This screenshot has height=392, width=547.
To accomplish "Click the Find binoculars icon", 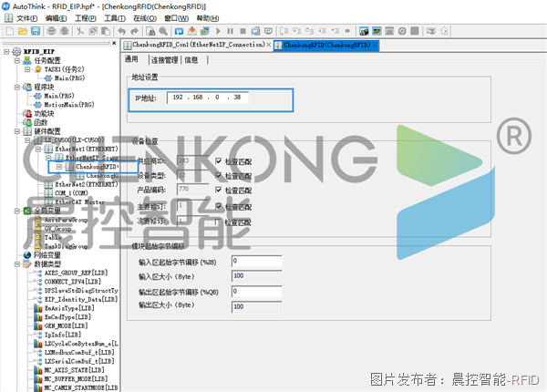I will (x=150, y=31).
